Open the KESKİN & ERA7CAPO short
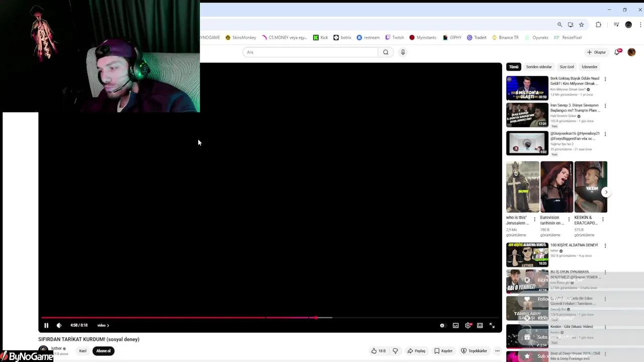 click(x=591, y=187)
